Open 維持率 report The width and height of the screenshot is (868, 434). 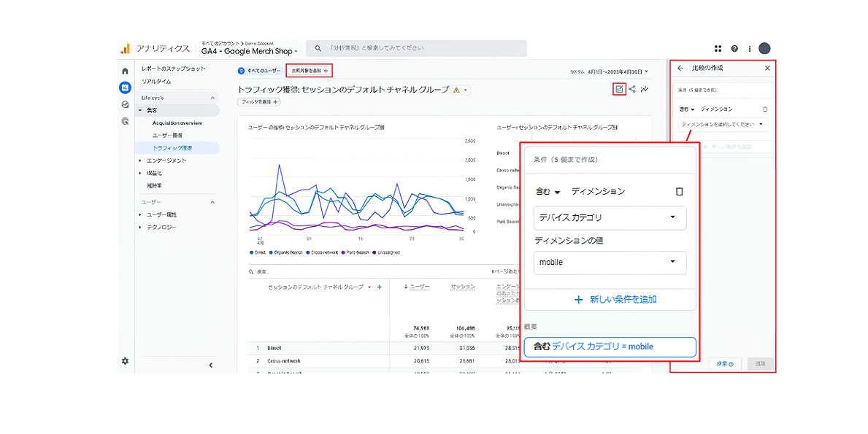coord(155,186)
